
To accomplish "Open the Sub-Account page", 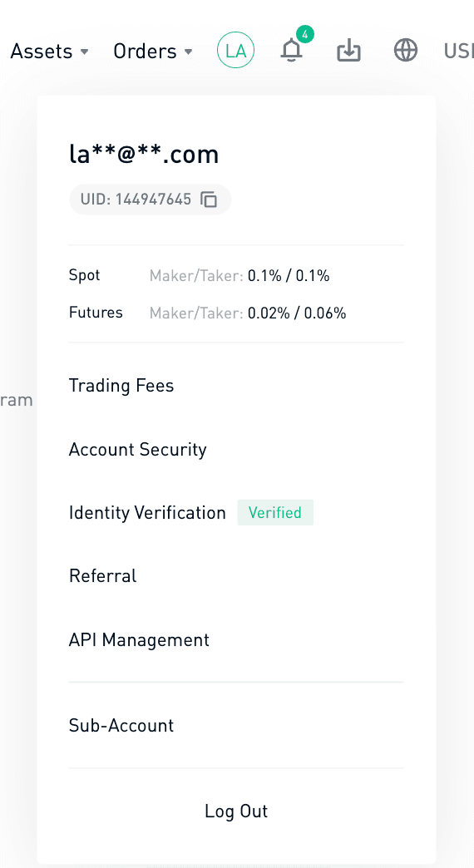I will pos(121,725).
